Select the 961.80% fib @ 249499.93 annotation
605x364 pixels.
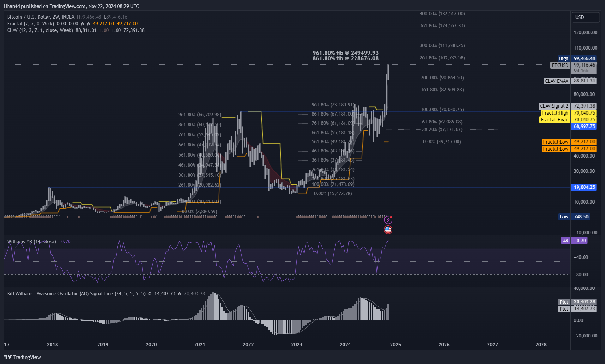click(x=345, y=53)
